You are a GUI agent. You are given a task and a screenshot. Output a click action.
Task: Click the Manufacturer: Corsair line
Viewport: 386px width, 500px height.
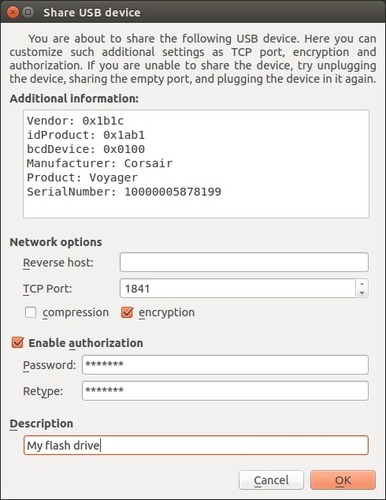[100, 163]
